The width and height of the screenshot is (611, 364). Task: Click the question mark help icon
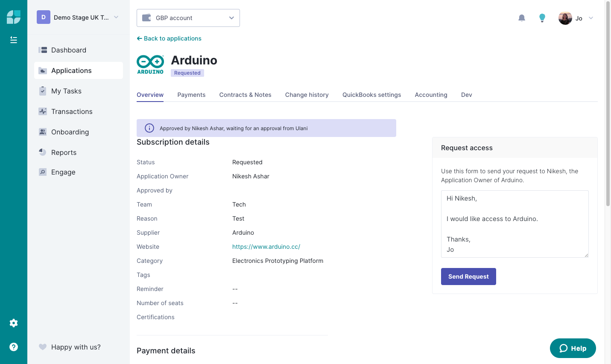click(x=14, y=347)
